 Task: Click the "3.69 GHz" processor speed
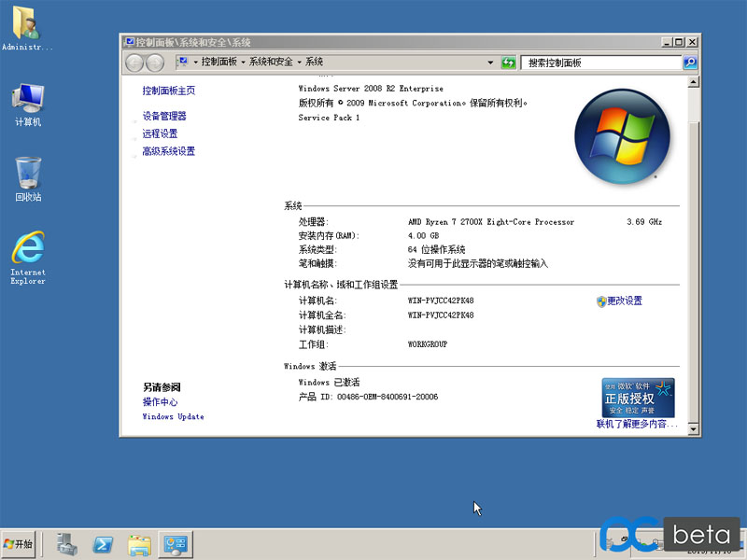644,222
